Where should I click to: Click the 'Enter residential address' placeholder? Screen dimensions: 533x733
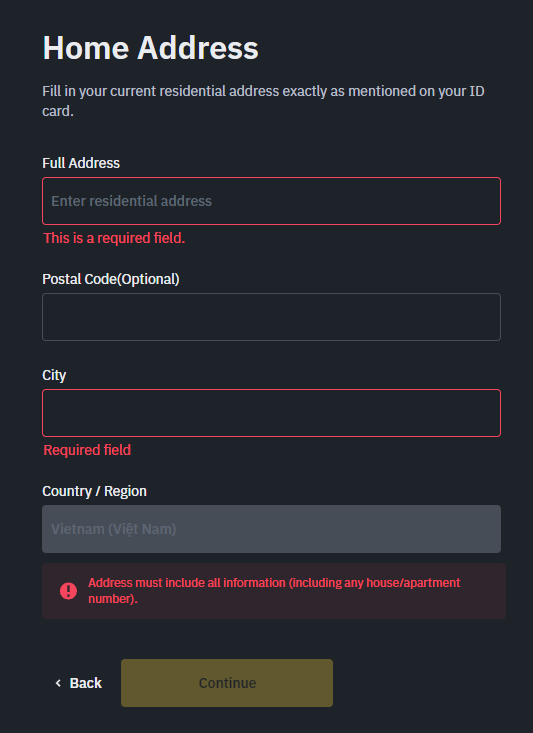[x=131, y=201]
